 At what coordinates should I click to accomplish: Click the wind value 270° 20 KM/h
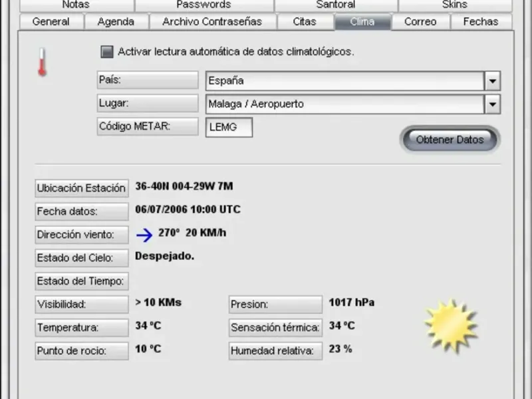tap(192, 233)
